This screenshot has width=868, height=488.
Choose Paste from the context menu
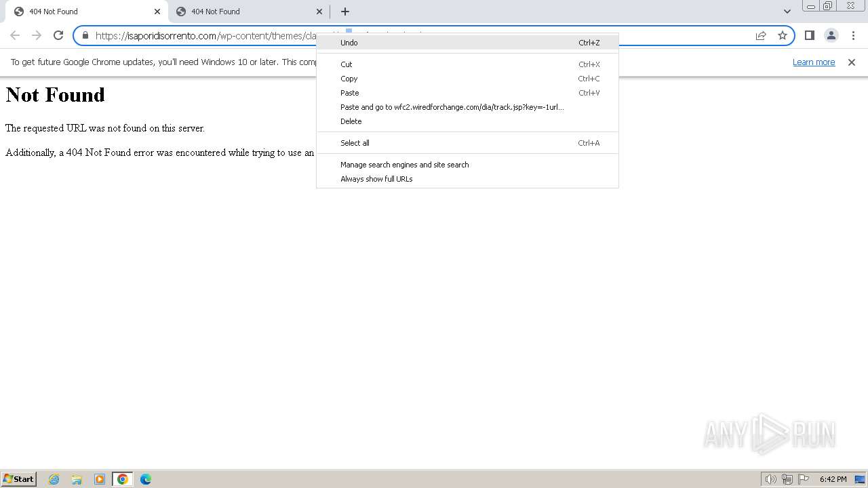[x=467, y=93]
